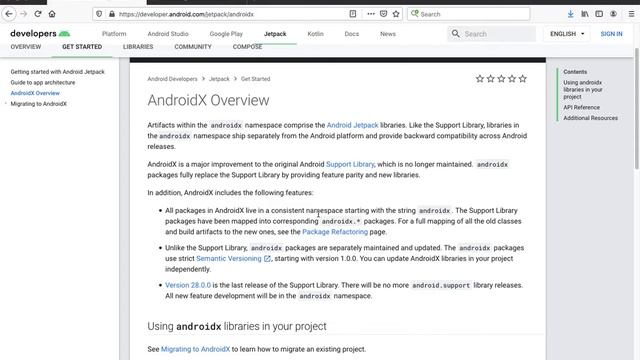The image size is (640, 360).
Task: Open the page actions three-dot menu
Action: pos(371,14)
